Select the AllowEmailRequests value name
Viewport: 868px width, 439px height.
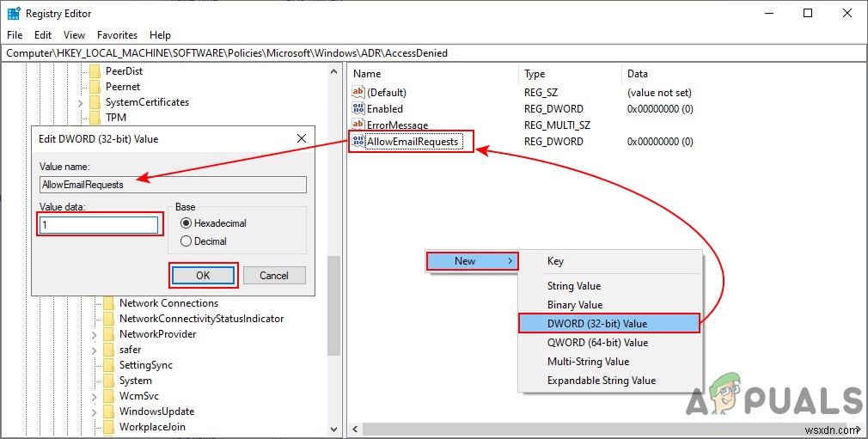(x=413, y=142)
